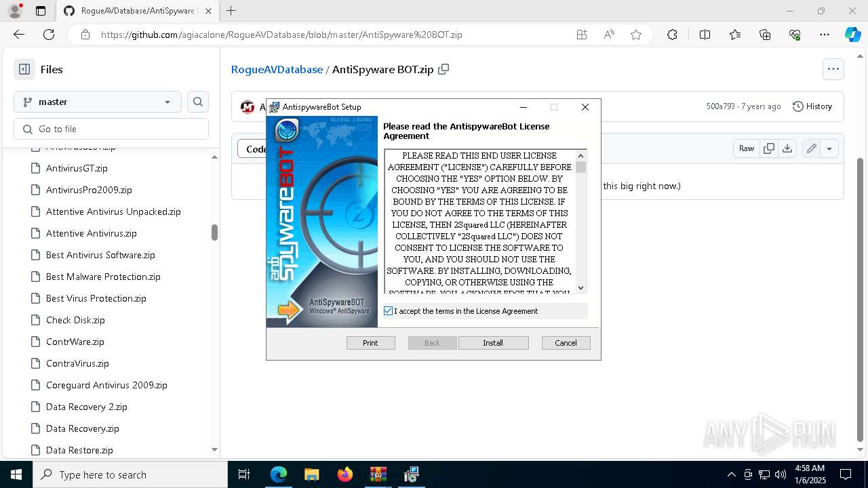Click Install in AntispywareBot Setup
The width and height of the screenshot is (868, 488).
[x=493, y=343]
